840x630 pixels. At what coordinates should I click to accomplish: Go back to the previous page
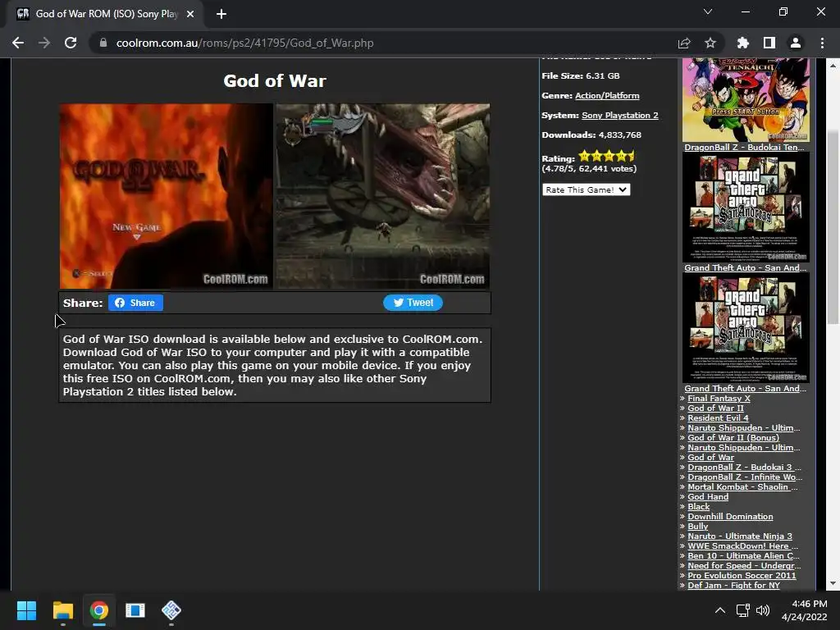pyautogui.click(x=18, y=43)
